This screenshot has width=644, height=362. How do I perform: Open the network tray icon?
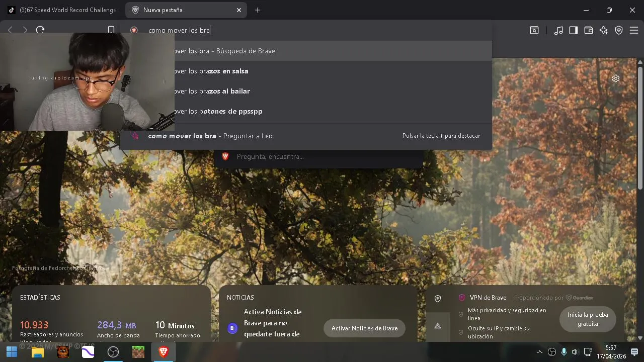pos(588,352)
